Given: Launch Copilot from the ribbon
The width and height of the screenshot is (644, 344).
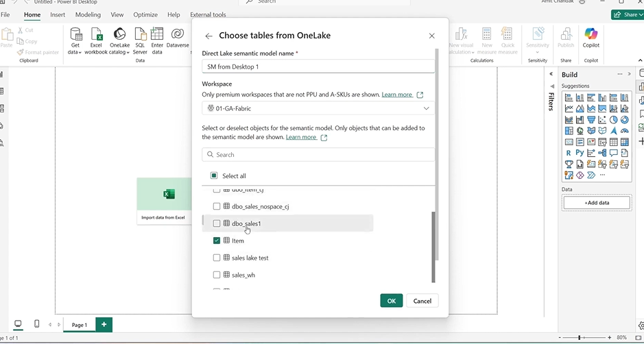Looking at the screenshot, I should [591, 38].
